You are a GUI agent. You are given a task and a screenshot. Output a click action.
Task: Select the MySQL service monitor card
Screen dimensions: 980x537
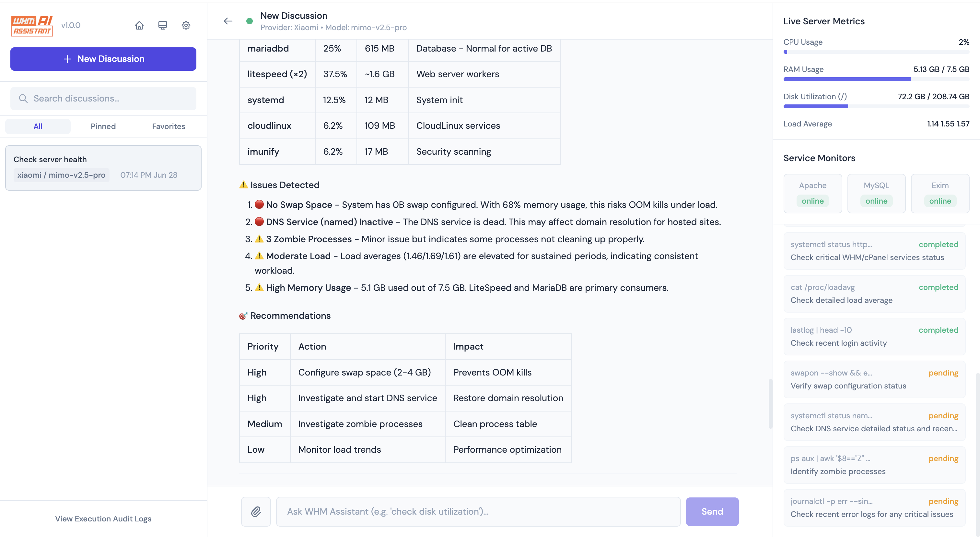tap(876, 193)
